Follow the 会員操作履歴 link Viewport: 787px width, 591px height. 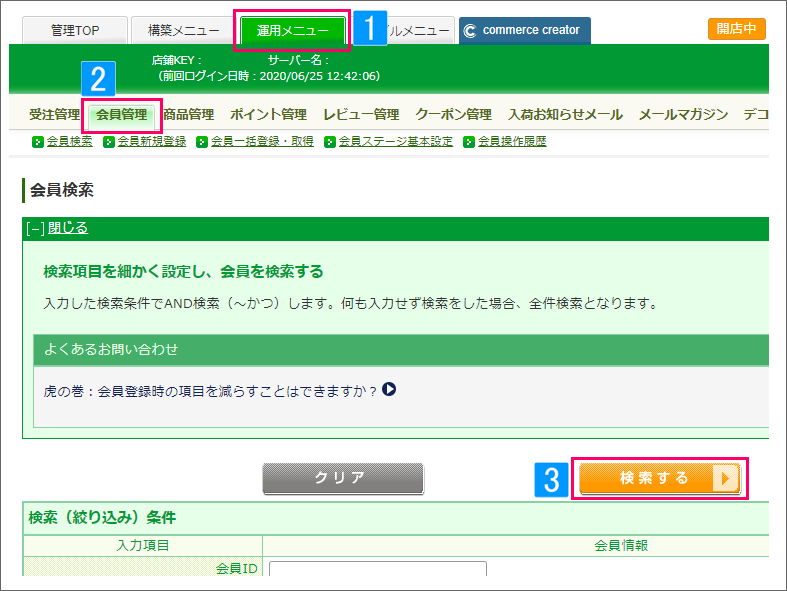[512, 142]
